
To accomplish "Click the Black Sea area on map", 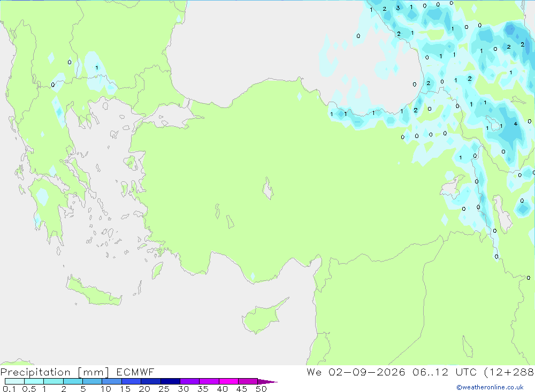I will (259, 44).
